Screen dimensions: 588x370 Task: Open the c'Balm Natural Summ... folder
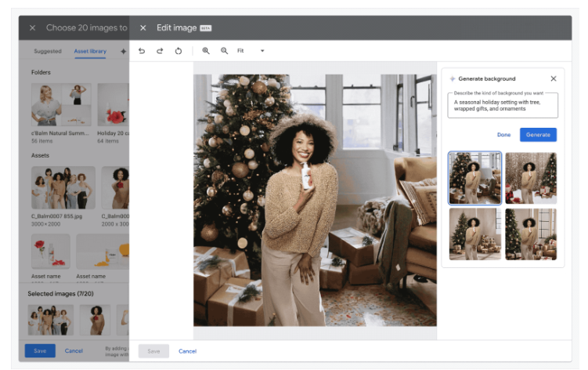[x=61, y=104]
